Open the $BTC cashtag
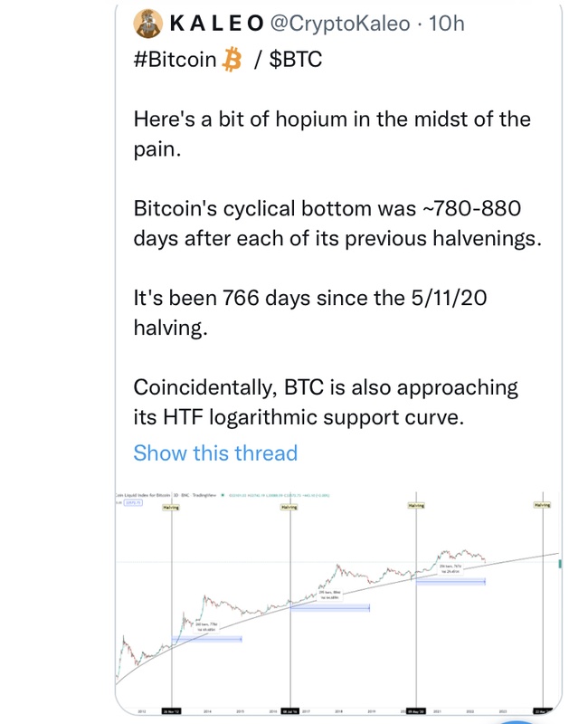 tap(296, 61)
